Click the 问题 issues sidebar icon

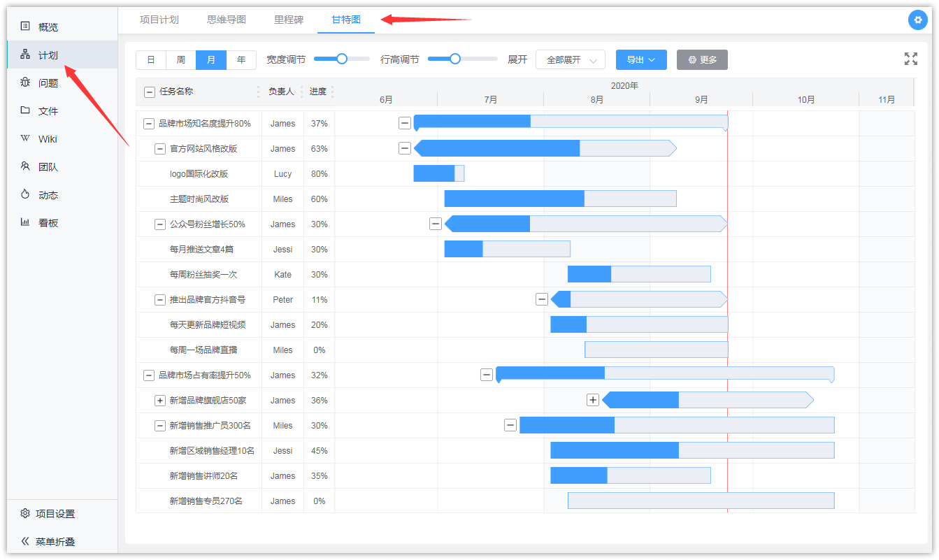click(x=25, y=82)
